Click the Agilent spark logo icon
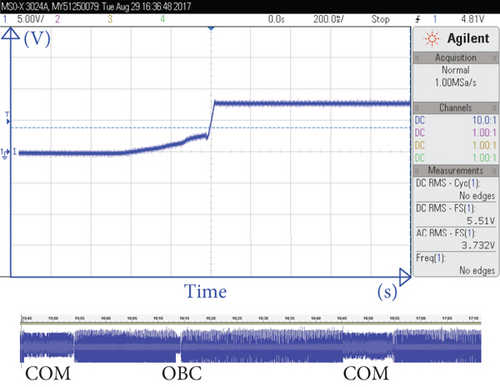 coord(432,38)
